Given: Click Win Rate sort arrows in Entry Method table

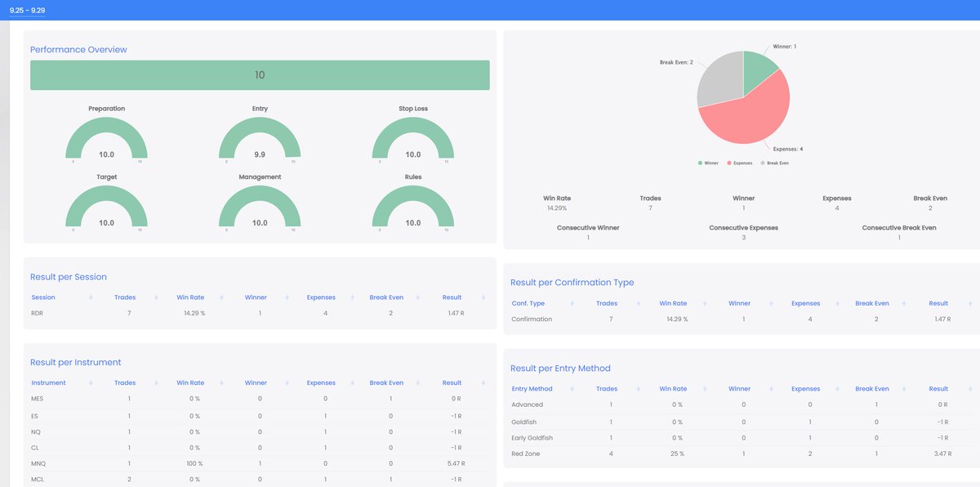Looking at the screenshot, I should (704, 389).
